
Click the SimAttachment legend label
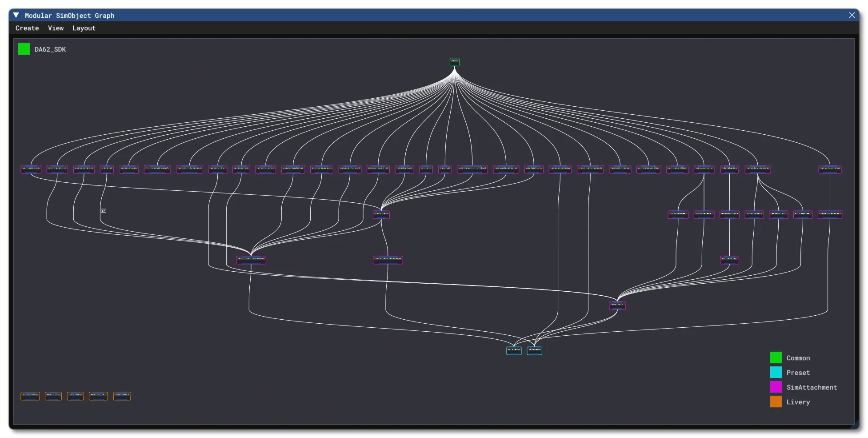pyautogui.click(x=812, y=387)
